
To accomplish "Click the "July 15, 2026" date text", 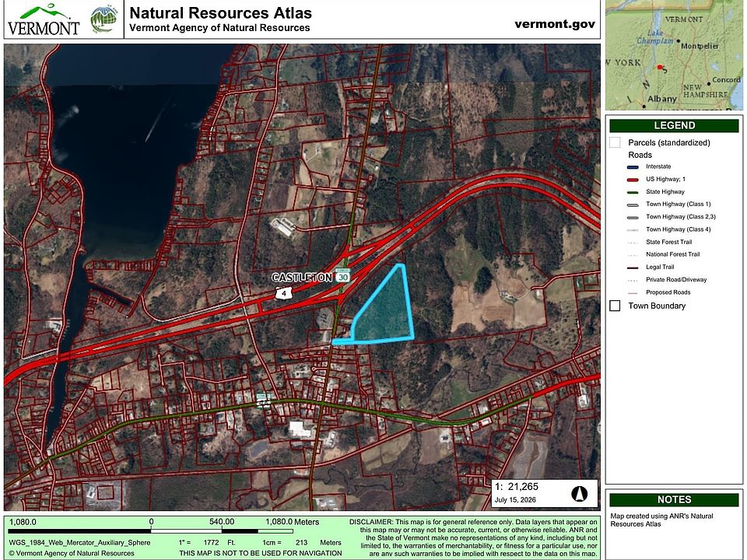I will tap(515, 499).
